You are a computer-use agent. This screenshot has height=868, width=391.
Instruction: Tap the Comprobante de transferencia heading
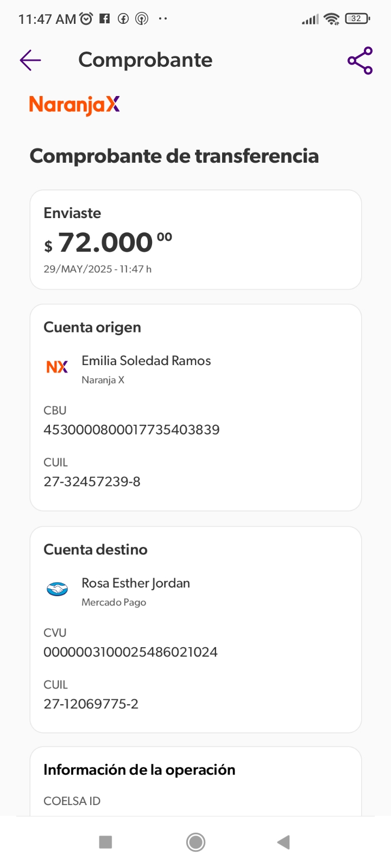point(174,156)
